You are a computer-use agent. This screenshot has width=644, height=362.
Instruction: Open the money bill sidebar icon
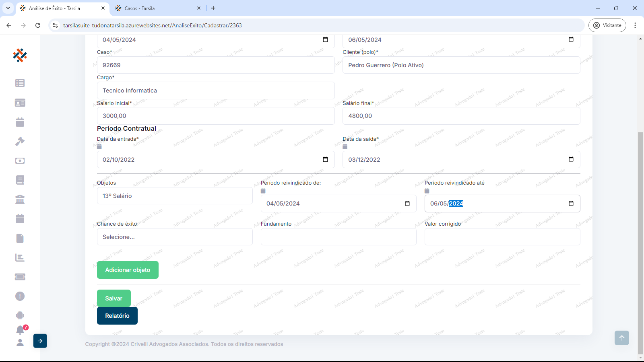click(20, 160)
